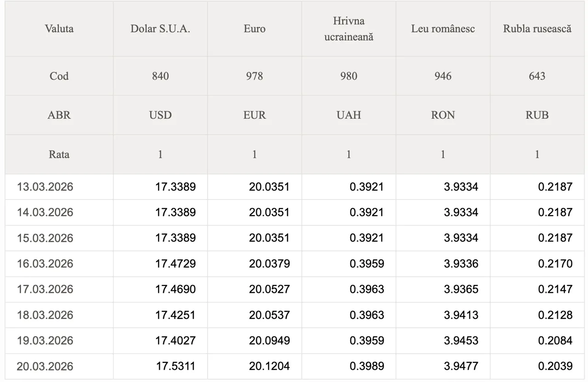Select the EUR abbreviation cell
The height and width of the screenshot is (382, 588).
pos(254,115)
